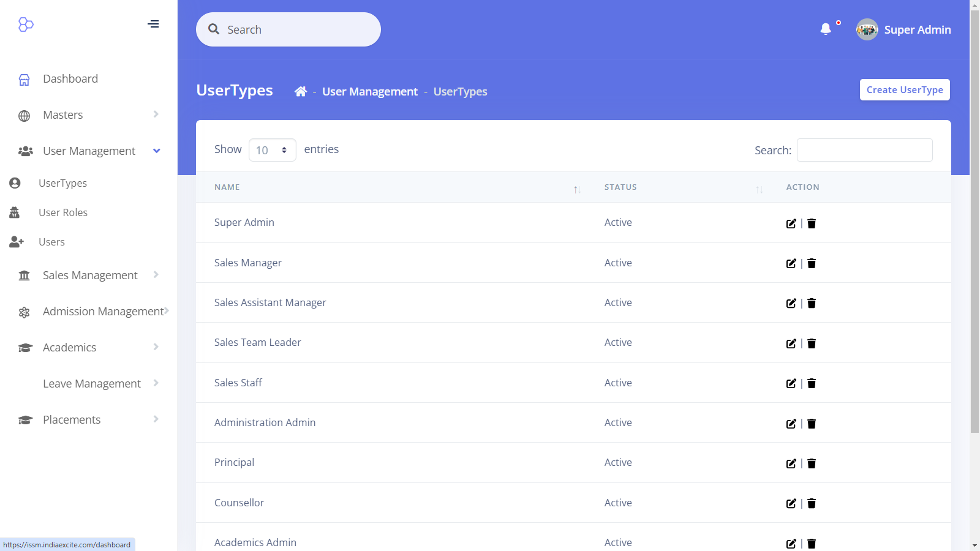This screenshot has height=551, width=980.
Task: Edit the Sales Team Leader row
Action: click(791, 343)
